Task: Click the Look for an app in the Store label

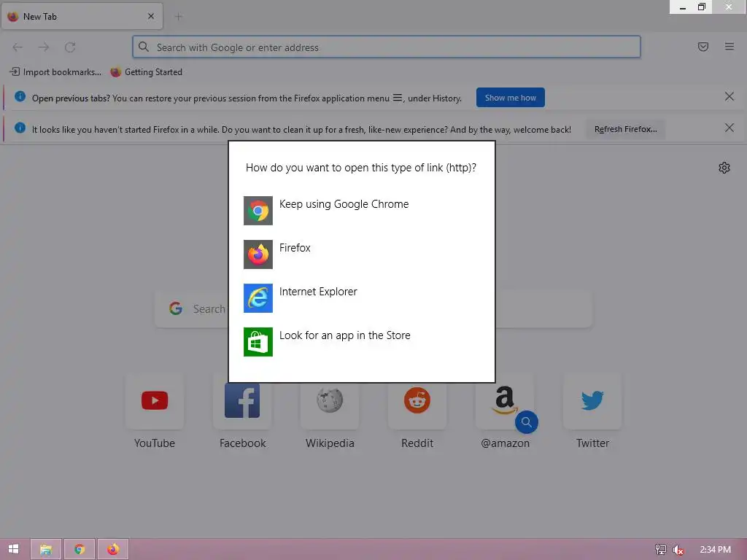Action: [344, 335]
